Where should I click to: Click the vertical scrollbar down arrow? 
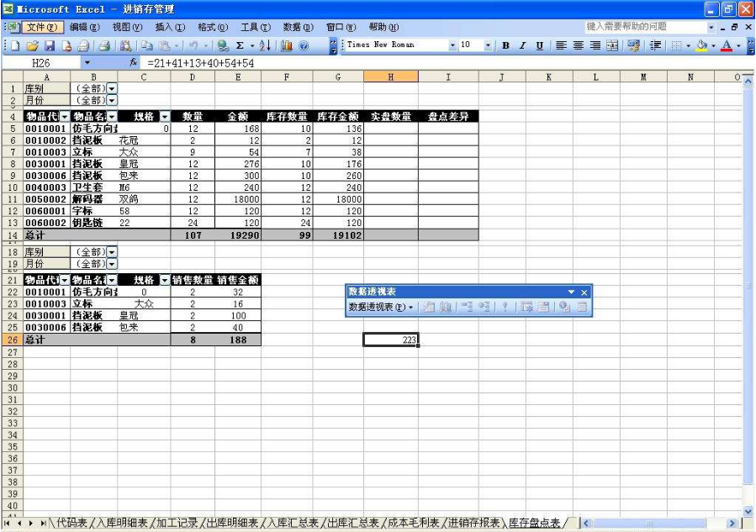[748, 511]
